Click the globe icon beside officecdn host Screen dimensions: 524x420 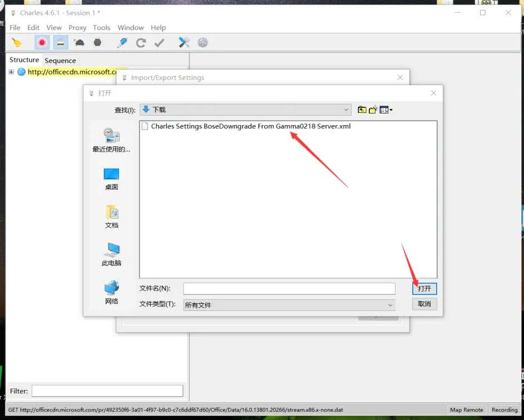point(21,72)
